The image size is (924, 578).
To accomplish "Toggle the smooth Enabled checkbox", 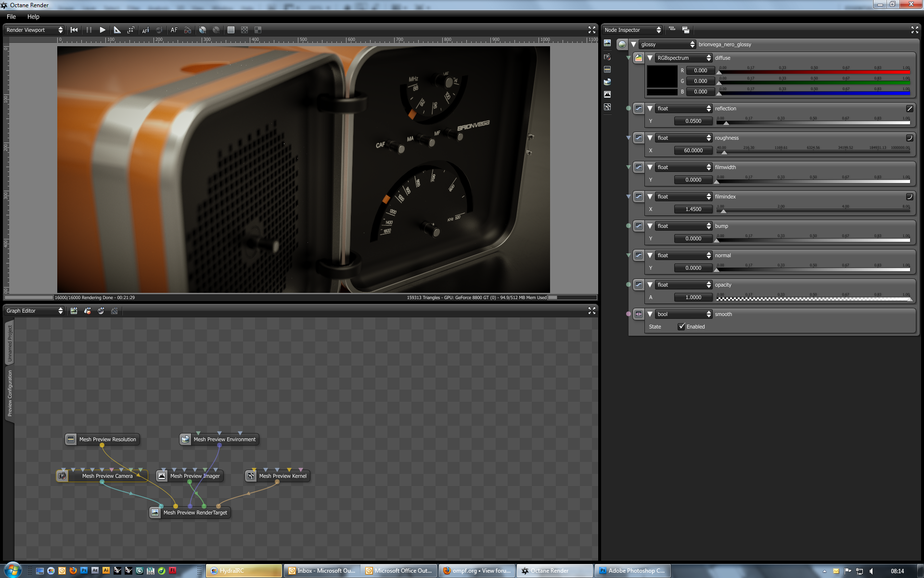I will 681,327.
